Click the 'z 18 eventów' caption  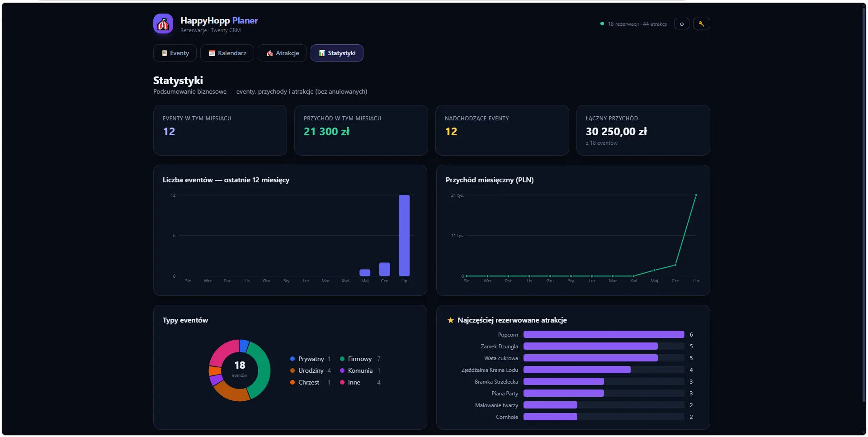click(x=602, y=143)
